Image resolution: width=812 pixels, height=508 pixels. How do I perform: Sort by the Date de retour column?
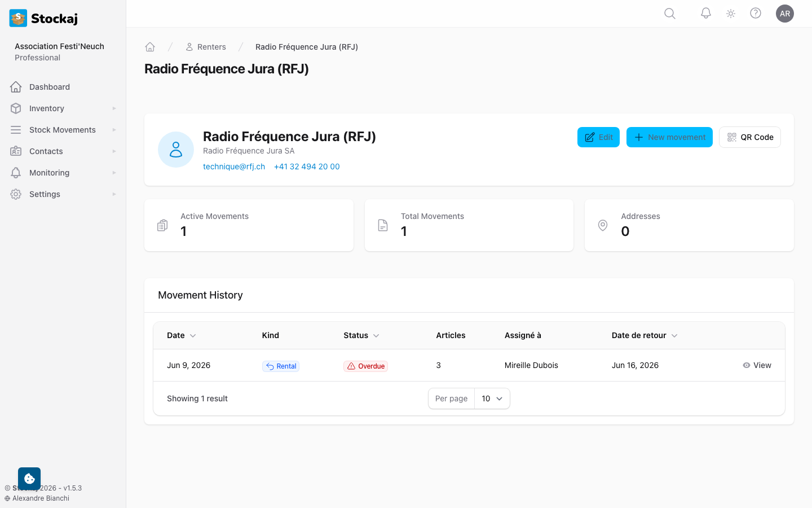point(645,335)
